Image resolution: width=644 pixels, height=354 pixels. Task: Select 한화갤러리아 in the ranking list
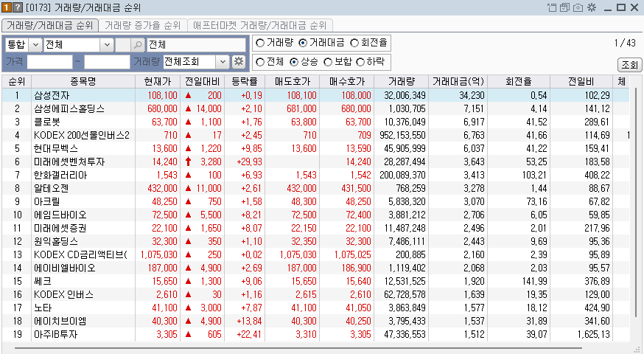tap(315, 175)
